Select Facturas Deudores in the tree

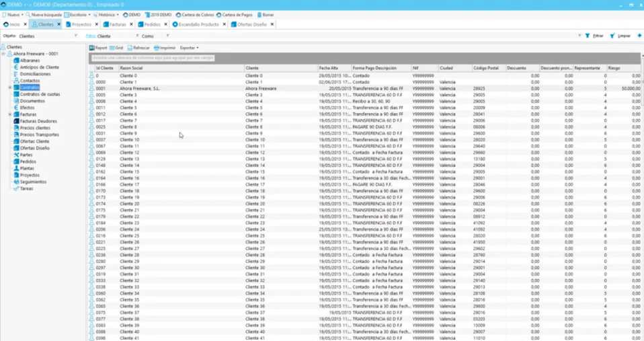tap(38, 121)
